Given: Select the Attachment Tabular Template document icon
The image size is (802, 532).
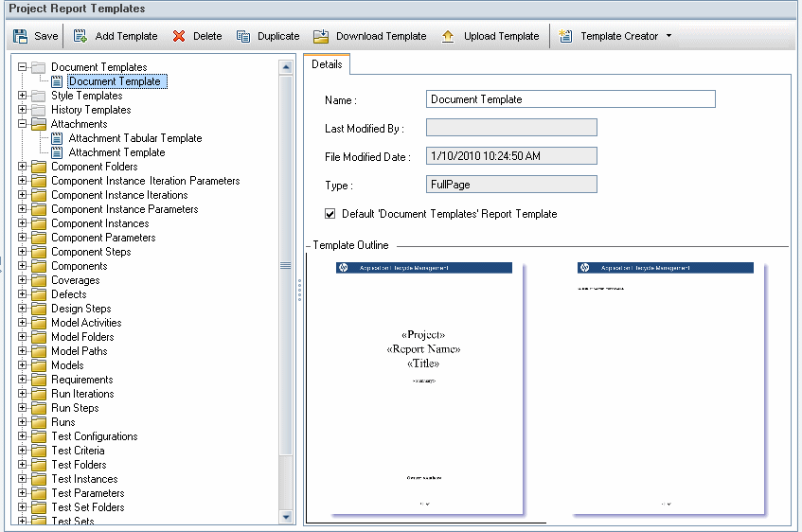Looking at the screenshot, I should pyautogui.click(x=57, y=138).
